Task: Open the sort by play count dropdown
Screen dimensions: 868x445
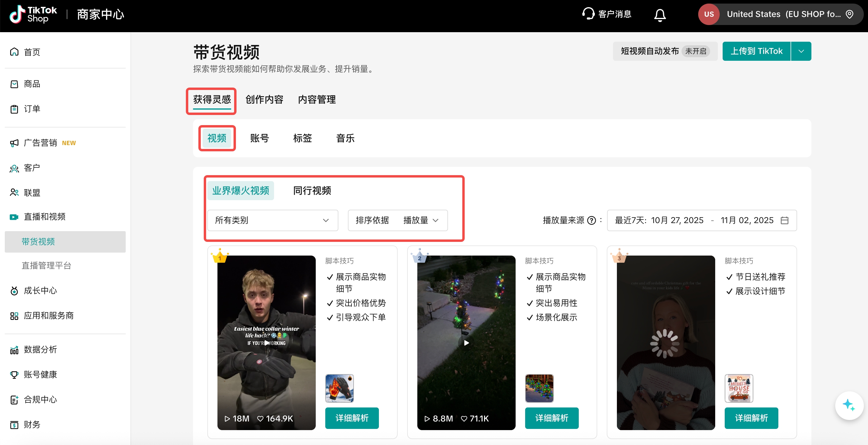Action: click(398, 220)
